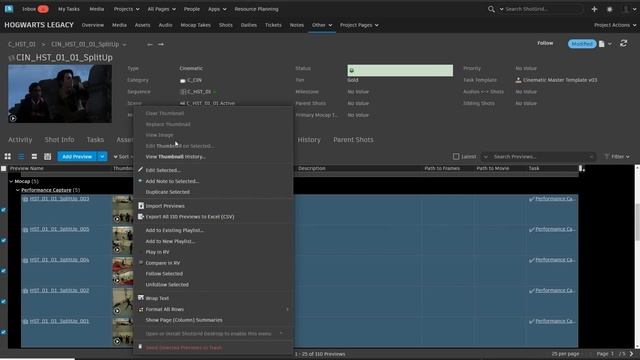Open the All Pages dropdown

tap(162, 9)
